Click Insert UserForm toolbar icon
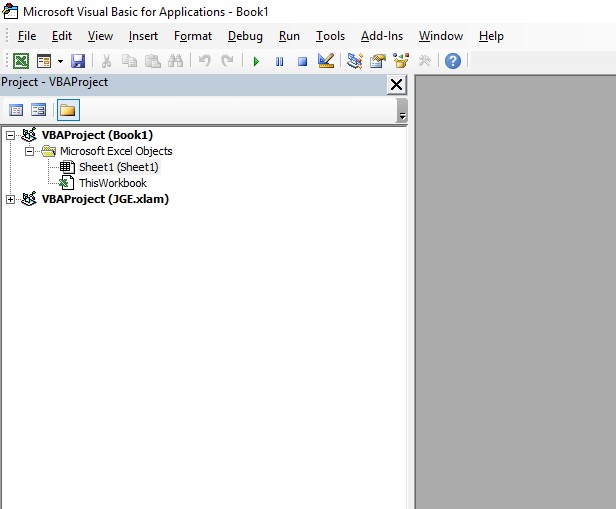Viewport: 616px width, 509px height. coord(44,61)
